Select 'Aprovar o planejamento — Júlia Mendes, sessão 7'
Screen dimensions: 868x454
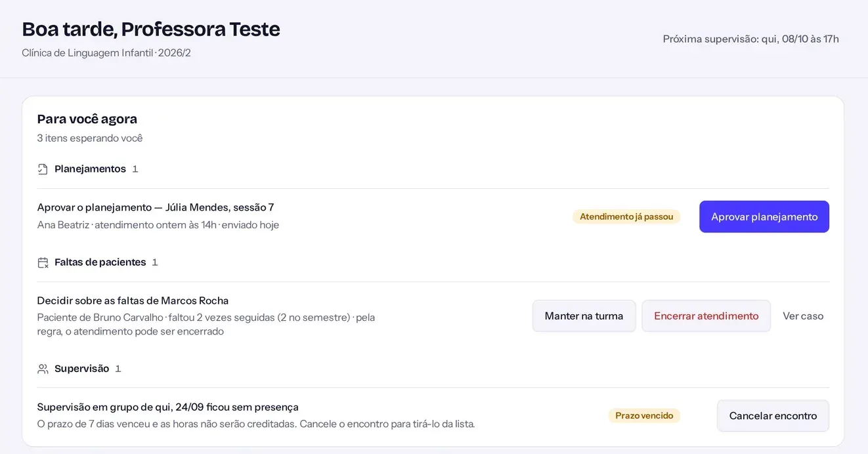click(x=156, y=207)
